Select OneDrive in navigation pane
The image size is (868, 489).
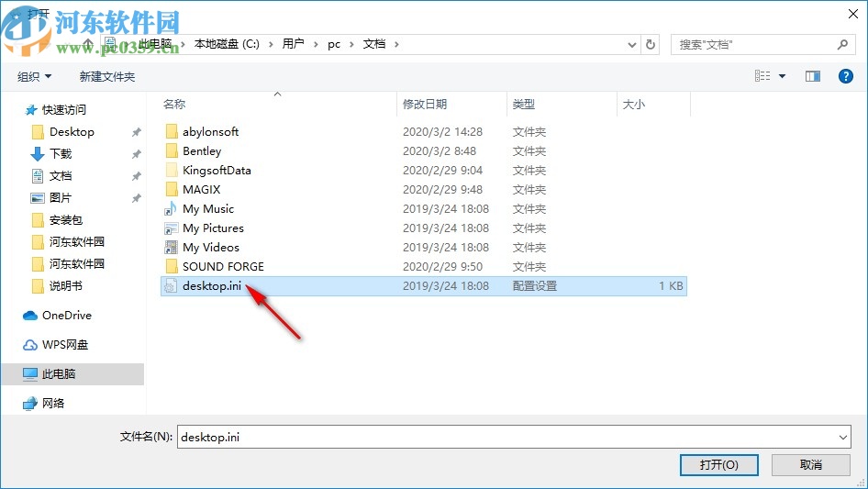pos(67,315)
